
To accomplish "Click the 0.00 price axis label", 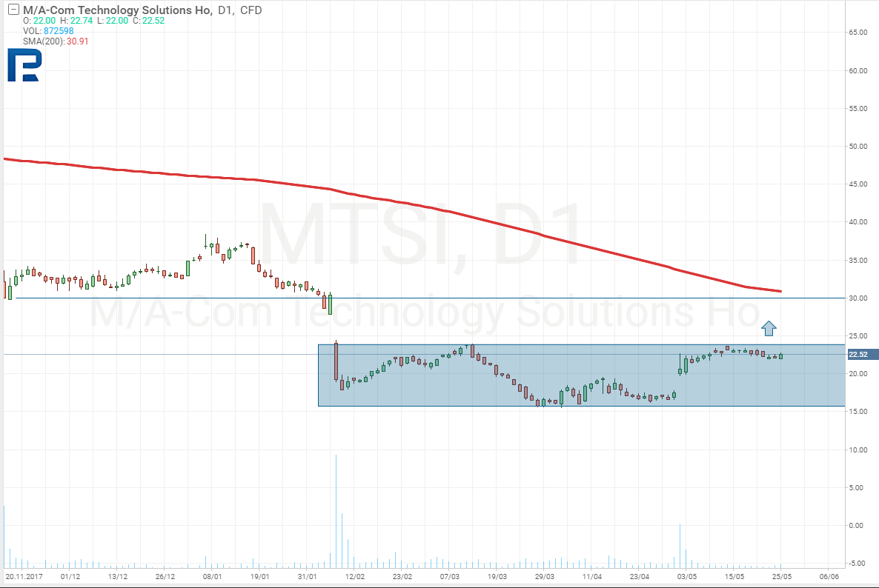I will (x=856, y=525).
